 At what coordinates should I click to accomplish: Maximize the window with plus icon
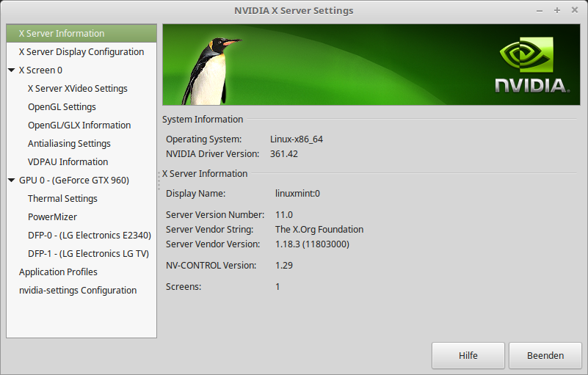[557, 10]
